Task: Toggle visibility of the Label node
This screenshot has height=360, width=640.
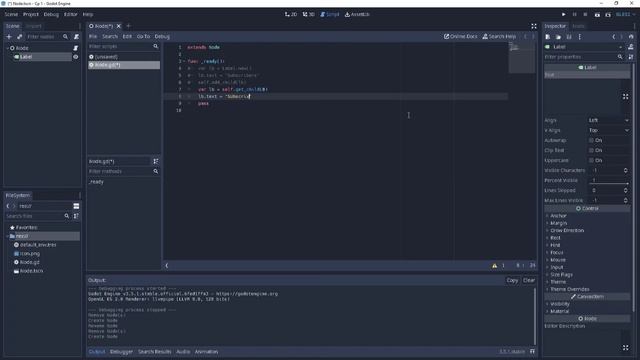Action: pos(76,57)
